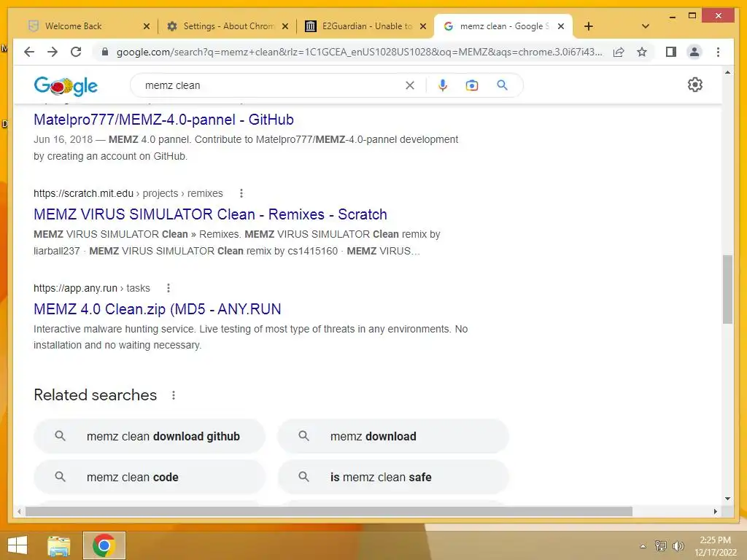Open File Explorer from the taskbar
747x560 pixels.
59,545
